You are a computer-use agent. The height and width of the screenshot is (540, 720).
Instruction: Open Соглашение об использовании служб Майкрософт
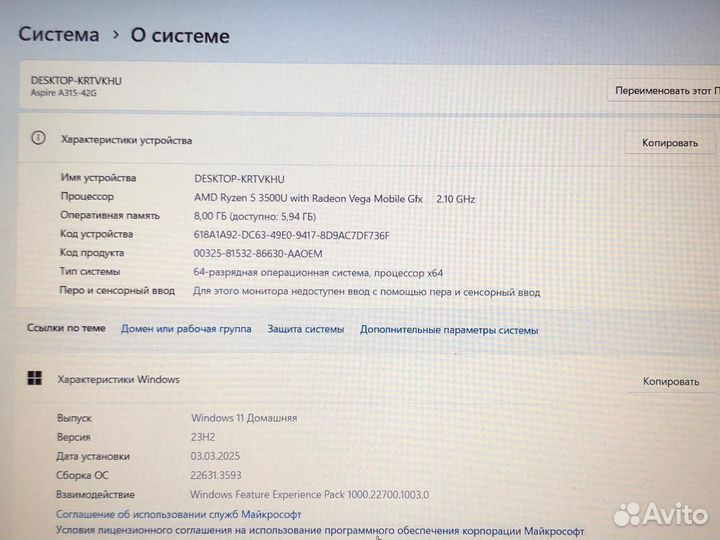coord(178,514)
